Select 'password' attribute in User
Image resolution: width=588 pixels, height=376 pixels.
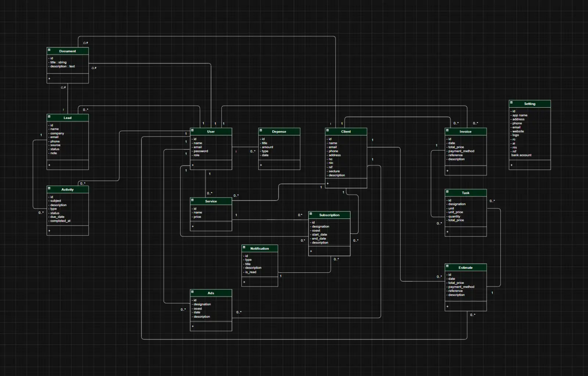(201, 151)
